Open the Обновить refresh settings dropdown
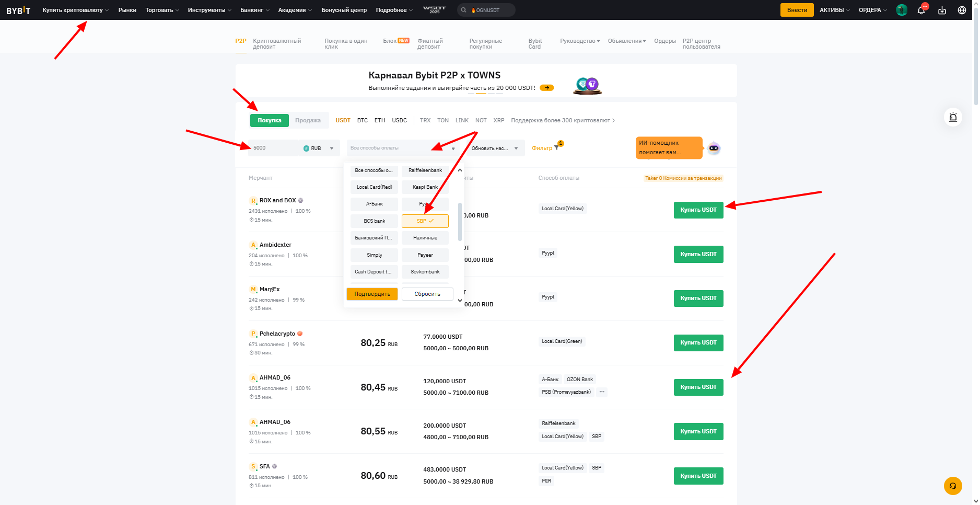The height and width of the screenshot is (505, 980). click(x=495, y=148)
